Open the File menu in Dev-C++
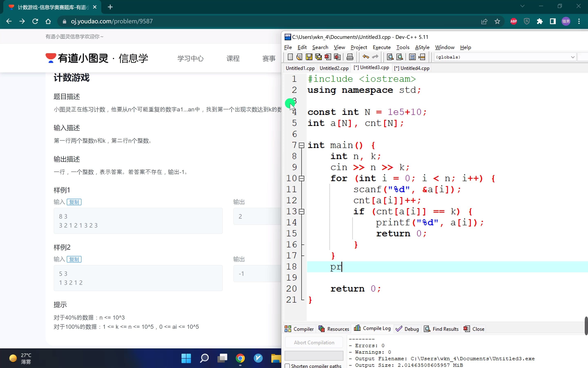 coord(288,47)
